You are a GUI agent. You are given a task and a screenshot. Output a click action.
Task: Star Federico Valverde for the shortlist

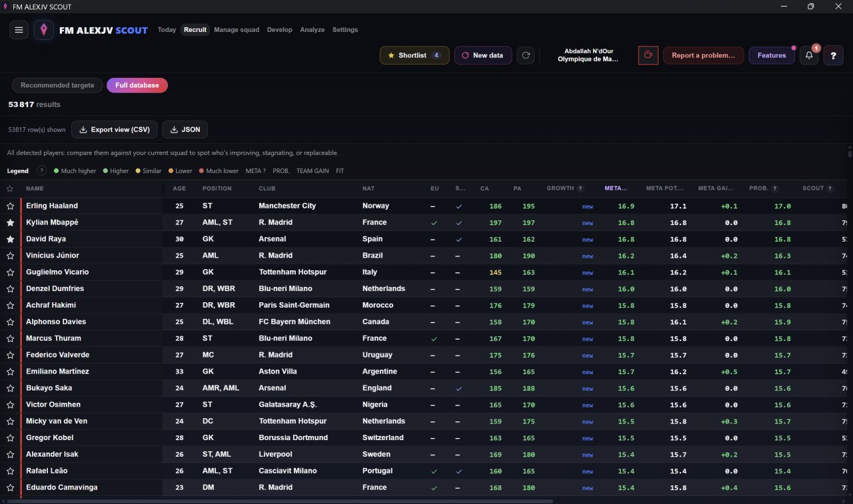[x=10, y=356]
